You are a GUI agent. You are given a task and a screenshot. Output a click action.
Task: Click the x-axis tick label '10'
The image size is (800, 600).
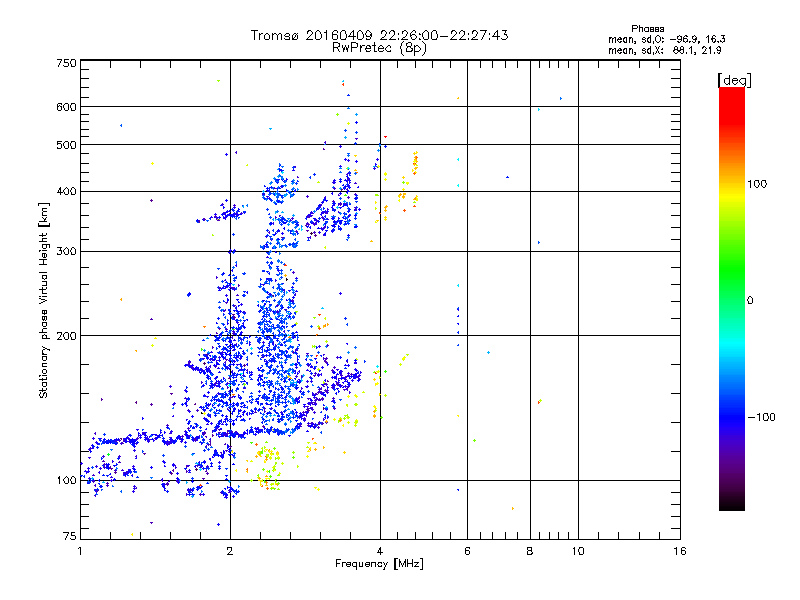tap(578, 551)
